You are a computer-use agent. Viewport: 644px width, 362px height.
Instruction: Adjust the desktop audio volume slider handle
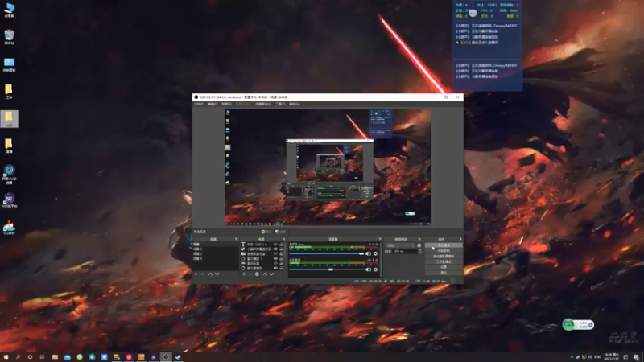(x=331, y=269)
